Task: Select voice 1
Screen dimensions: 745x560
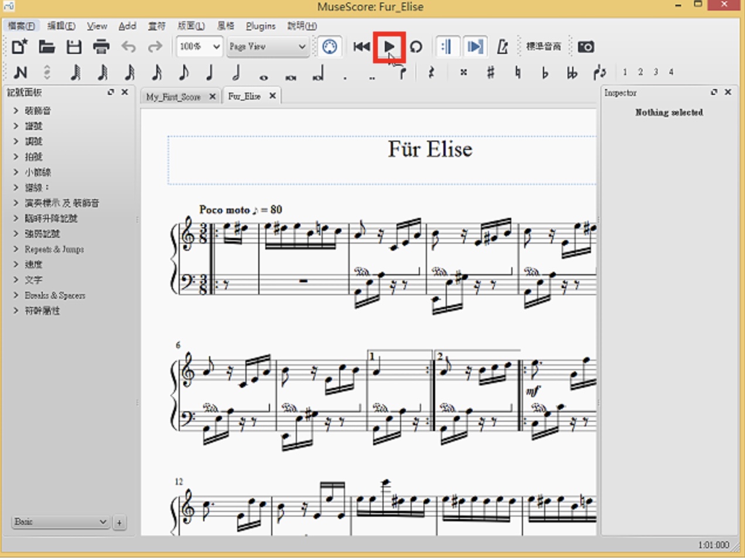Action: (625, 72)
